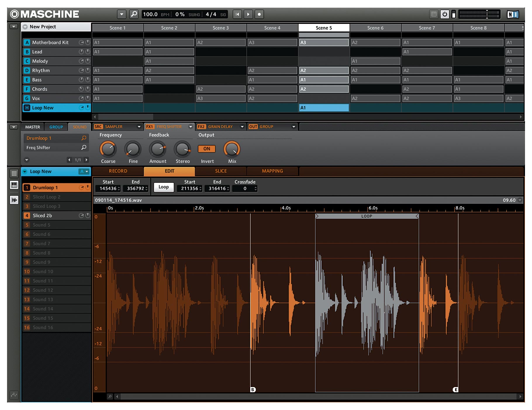Image resolution: width=532 pixels, height=410 pixels.
Task: Collapse the control area arrow left of MASTER
Action: click(x=13, y=127)
